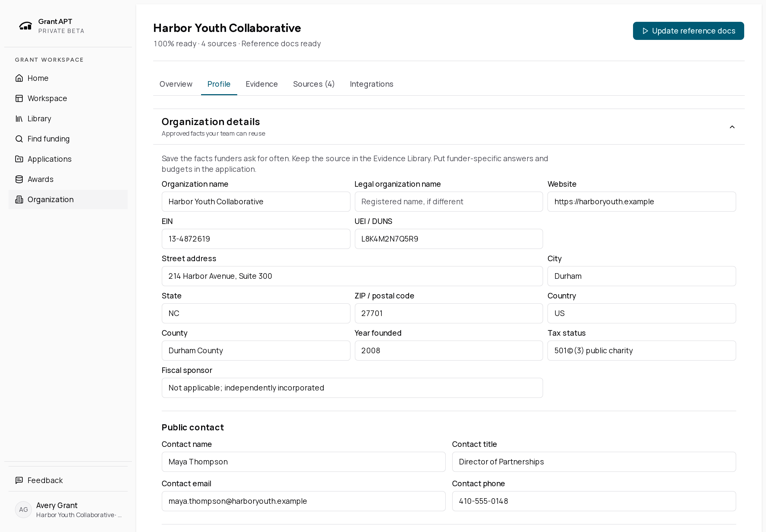
Task: Click the Grant APT logo icon
Action: [25, 26]
